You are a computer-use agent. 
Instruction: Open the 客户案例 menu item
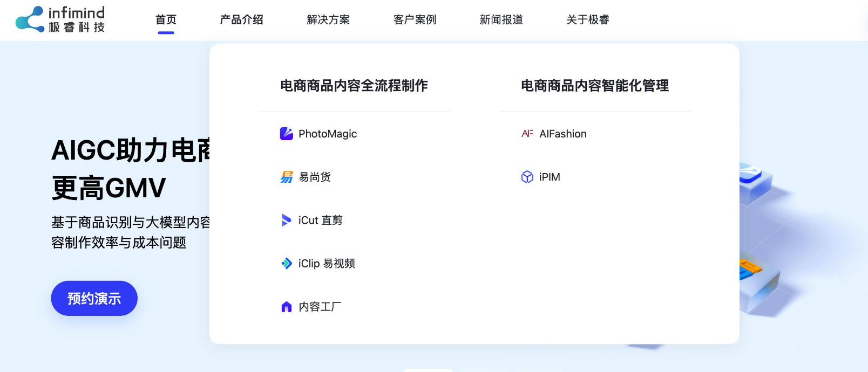coord(415,20)
